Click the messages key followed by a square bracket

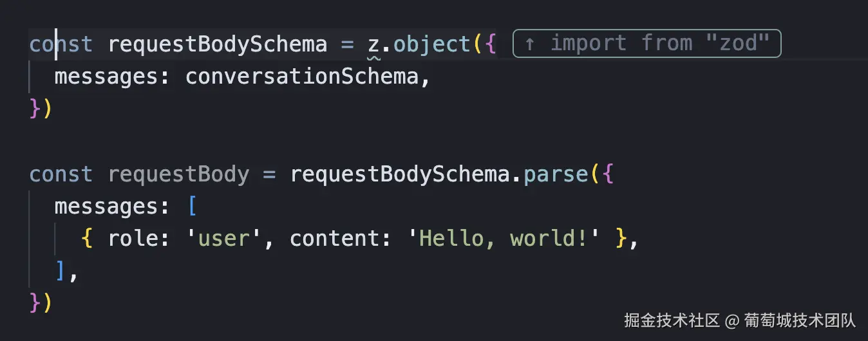pyautogui.click(x=107, y=207)
